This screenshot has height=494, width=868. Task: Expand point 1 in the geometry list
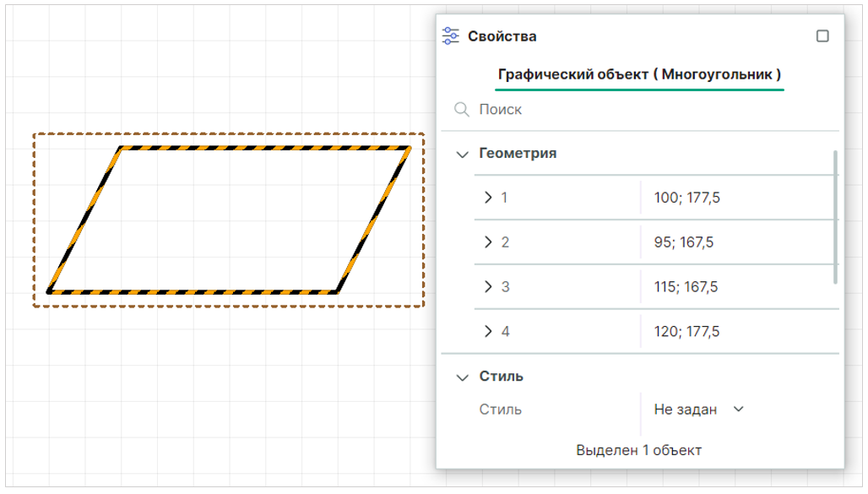click(x=488, y=198)
